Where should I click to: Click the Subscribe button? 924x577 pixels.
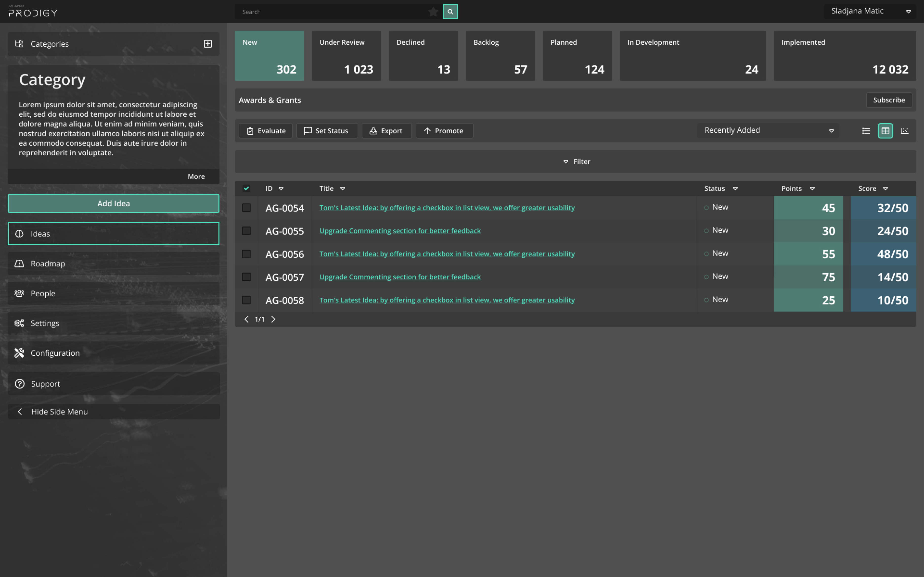889,100
